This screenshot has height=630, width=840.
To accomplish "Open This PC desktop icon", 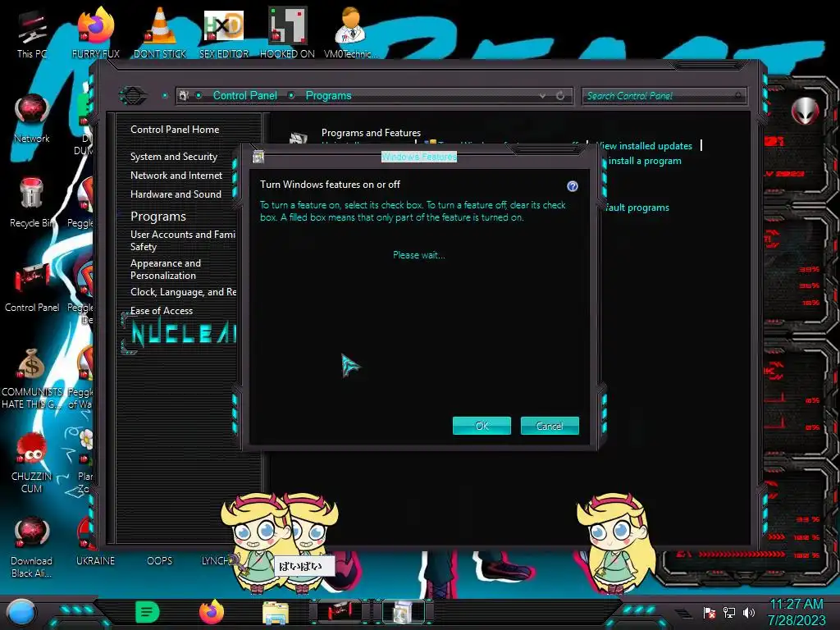I will point(32,33).
